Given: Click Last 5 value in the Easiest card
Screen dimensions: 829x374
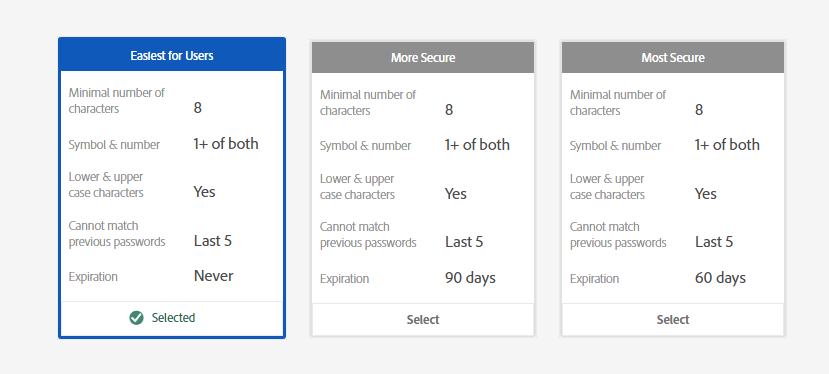Looking at the screenshot, I should point(213,241).
